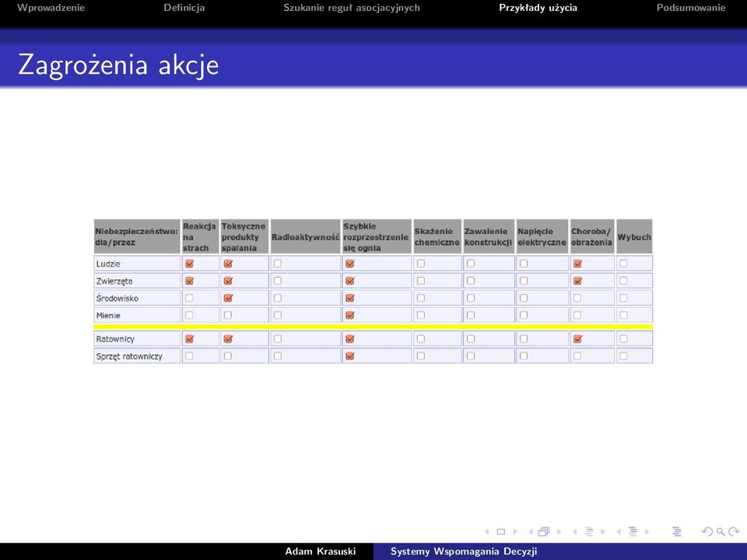Check Radioaktywność for Ludzie
This screenshot has width=747, height=560.
278,264
